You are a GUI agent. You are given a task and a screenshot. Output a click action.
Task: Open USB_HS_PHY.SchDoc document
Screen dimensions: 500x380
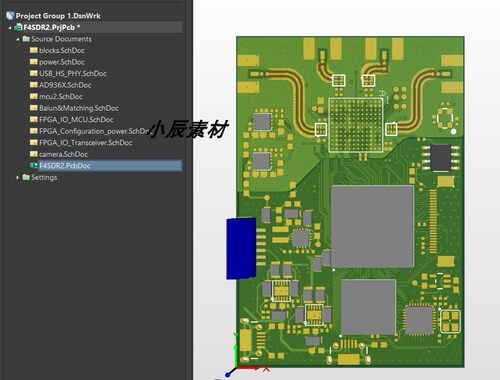click(x=73, y=73)
